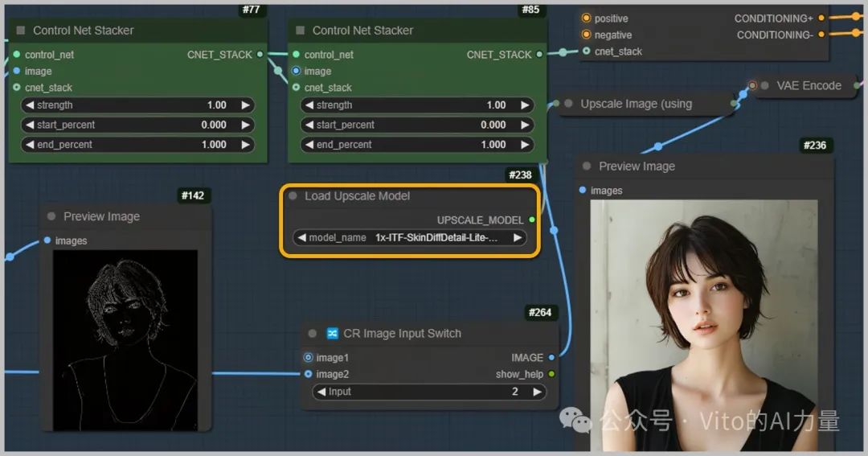Click the image2 input socket on the switch node
Image resolution: width=868 pixels, height=456 pixels.
point(309,374)
